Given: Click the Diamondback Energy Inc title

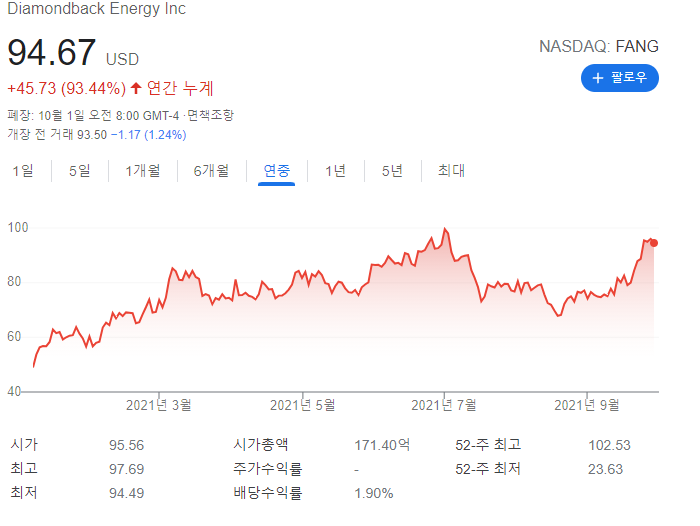Looking at the screenshot, I should tap(96, 10).
